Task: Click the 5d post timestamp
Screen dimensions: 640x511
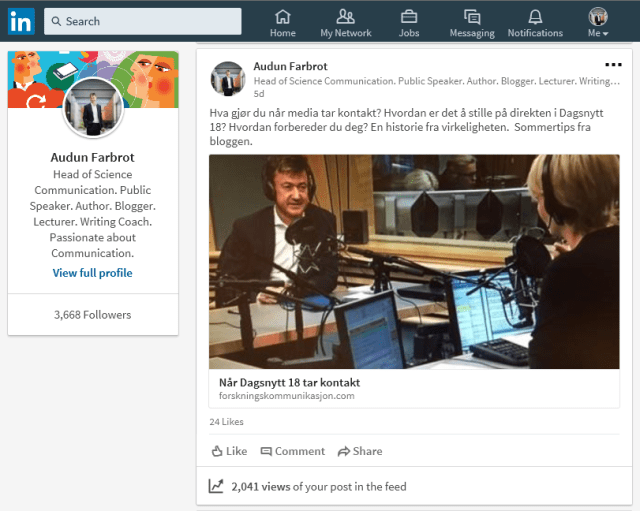Action: (259, 94)
